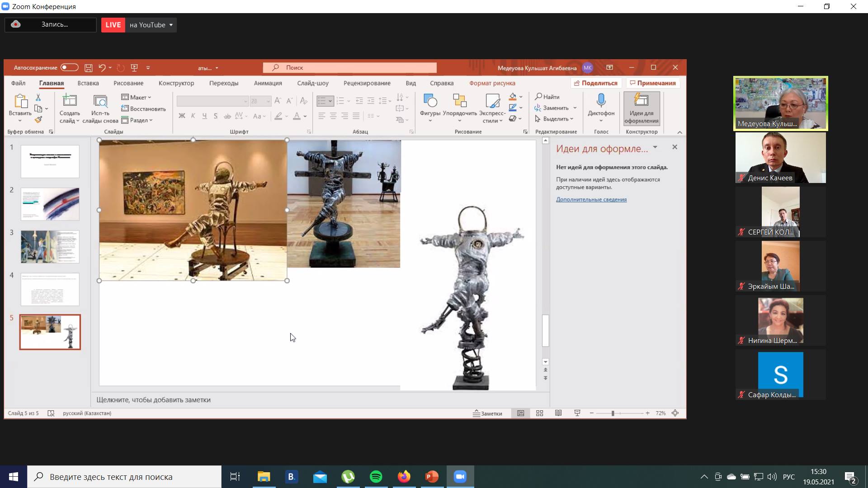
Task: Click the zoom in plus button
Action: [647, 413]
